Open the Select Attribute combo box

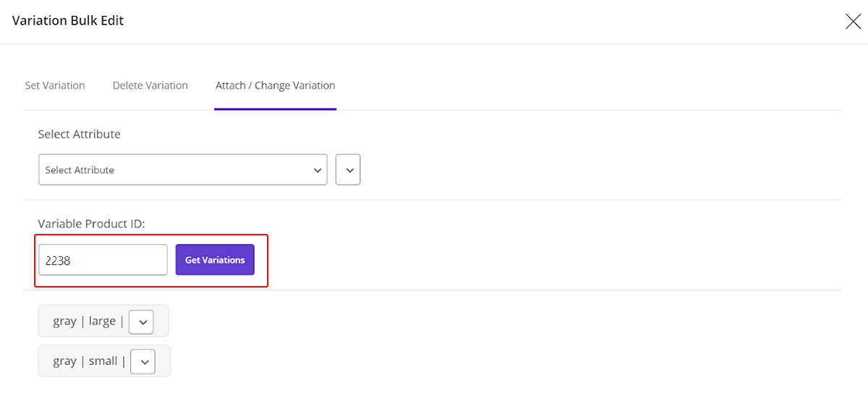pyautogui.click(x=182, y=170)
